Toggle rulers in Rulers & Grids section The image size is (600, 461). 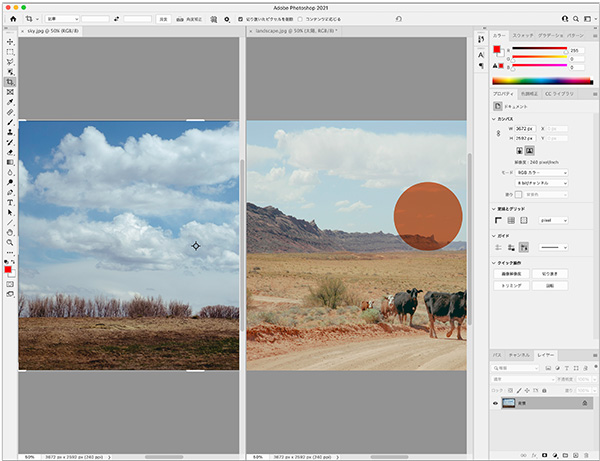tap(498, 220)
